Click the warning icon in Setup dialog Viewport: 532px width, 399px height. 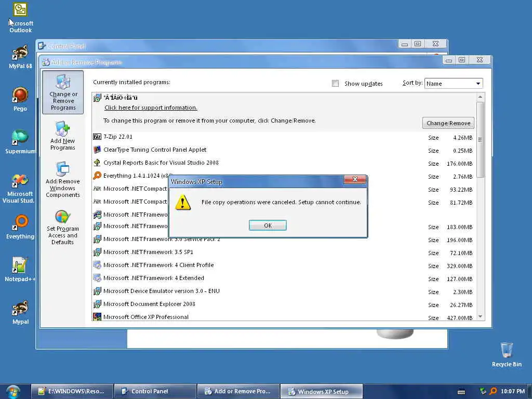pyautogui.click(x=183, y=203)
